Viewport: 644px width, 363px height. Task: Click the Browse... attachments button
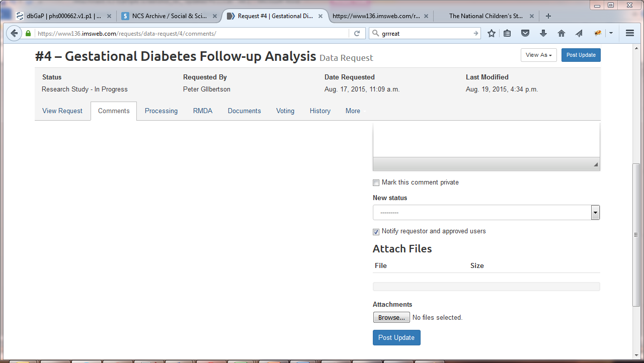(391, 318)
